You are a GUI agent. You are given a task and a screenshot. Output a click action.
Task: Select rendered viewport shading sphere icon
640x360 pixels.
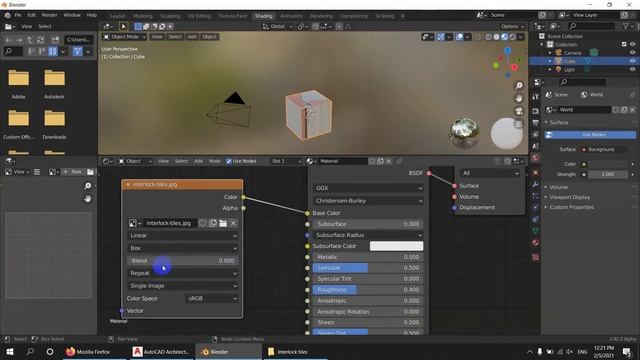(x=513, y=37)
